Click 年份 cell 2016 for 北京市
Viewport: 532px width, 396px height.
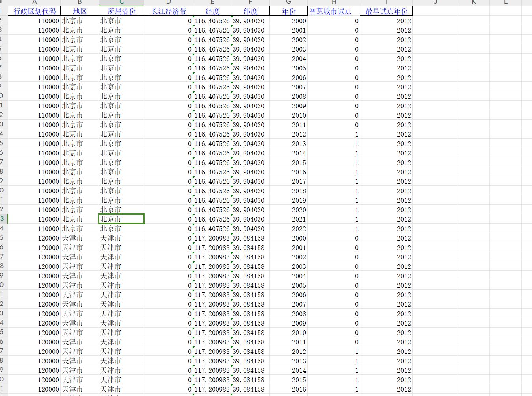coord(288,172)
